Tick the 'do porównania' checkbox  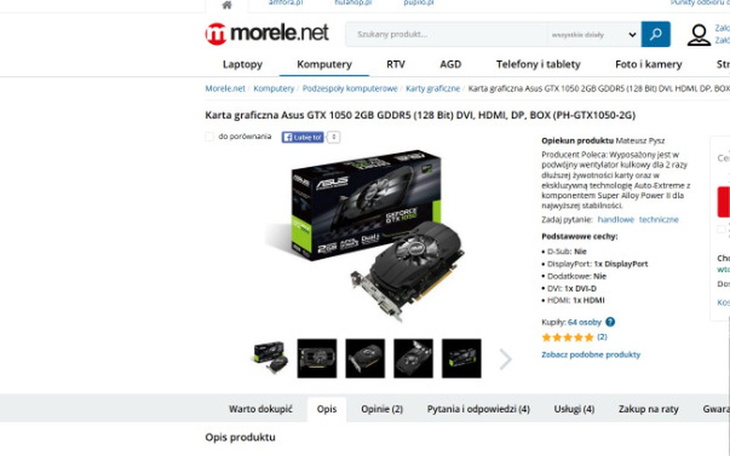click(x=210, y=136)
